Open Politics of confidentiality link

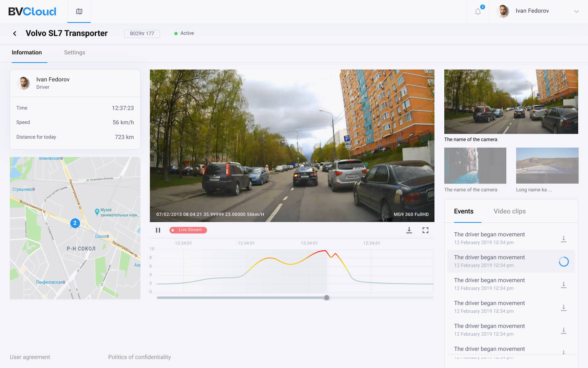(x=139, y=357)
